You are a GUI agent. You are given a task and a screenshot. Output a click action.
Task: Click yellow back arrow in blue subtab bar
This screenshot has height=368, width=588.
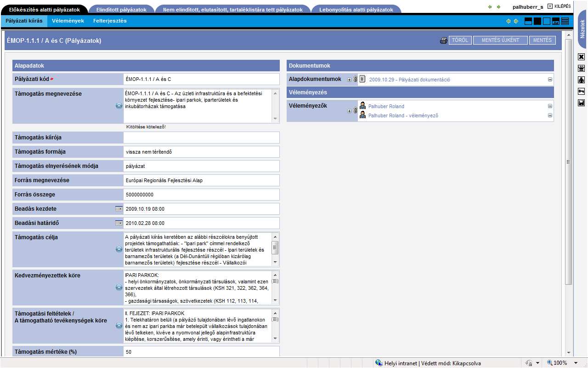(509, 21)
